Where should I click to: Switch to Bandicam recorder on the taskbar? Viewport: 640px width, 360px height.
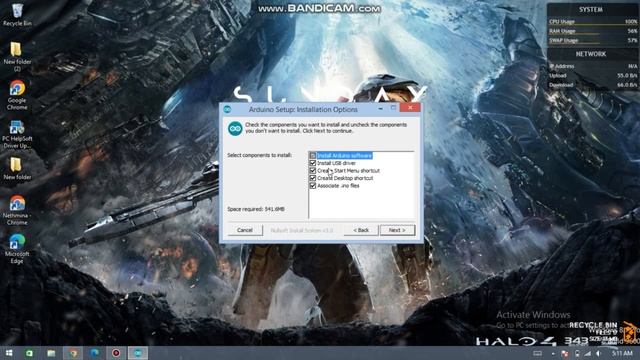click(116, 353)
